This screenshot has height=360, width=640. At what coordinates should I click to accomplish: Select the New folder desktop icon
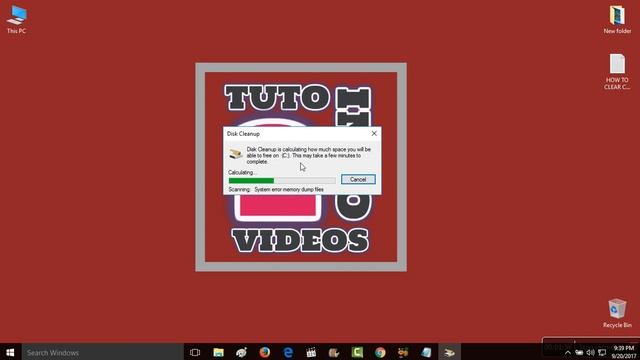pyautogui.click(x=617, y=20)
